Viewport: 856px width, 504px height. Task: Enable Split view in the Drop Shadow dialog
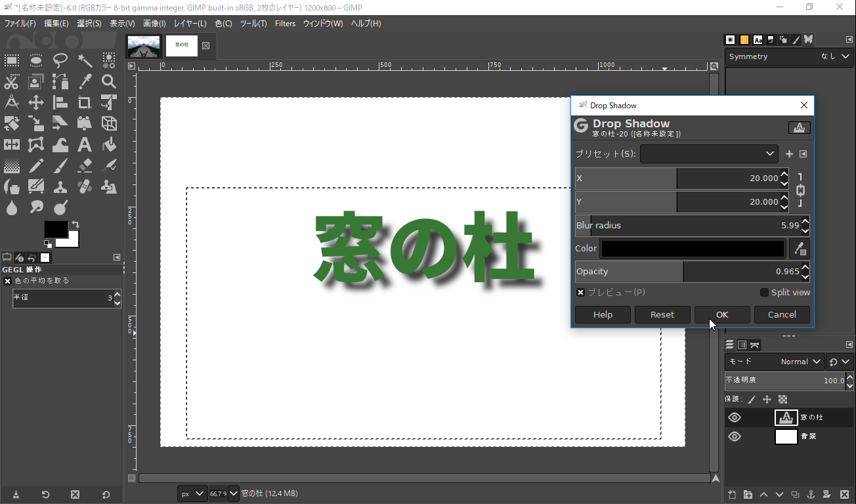coord(764,292)
